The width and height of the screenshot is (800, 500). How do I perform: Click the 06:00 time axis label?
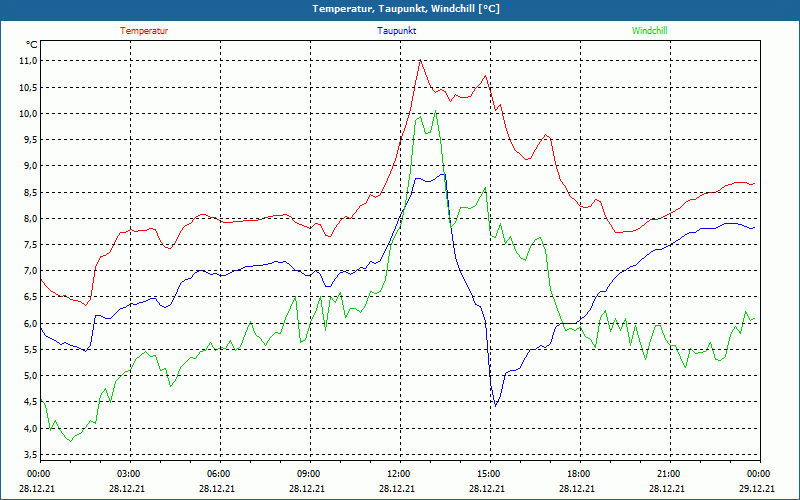pyautogui.click(x=218, y=474)
